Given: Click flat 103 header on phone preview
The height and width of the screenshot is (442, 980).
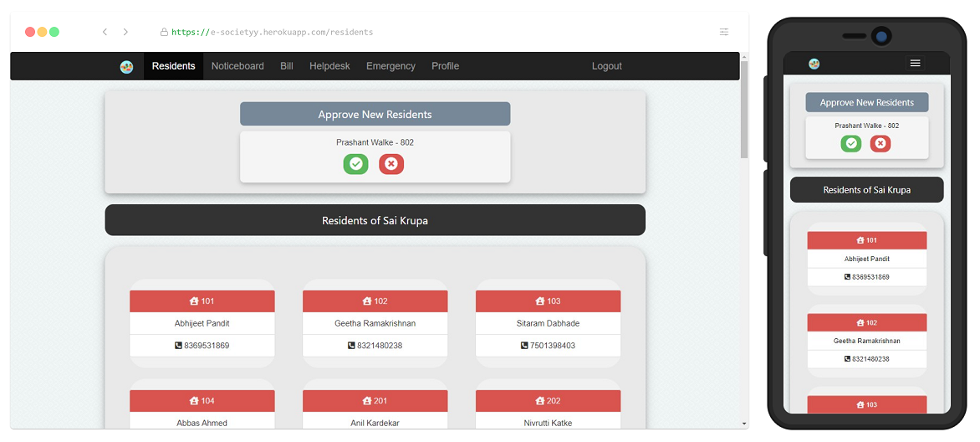Looking at the screenshot, I should pos(867,404).
